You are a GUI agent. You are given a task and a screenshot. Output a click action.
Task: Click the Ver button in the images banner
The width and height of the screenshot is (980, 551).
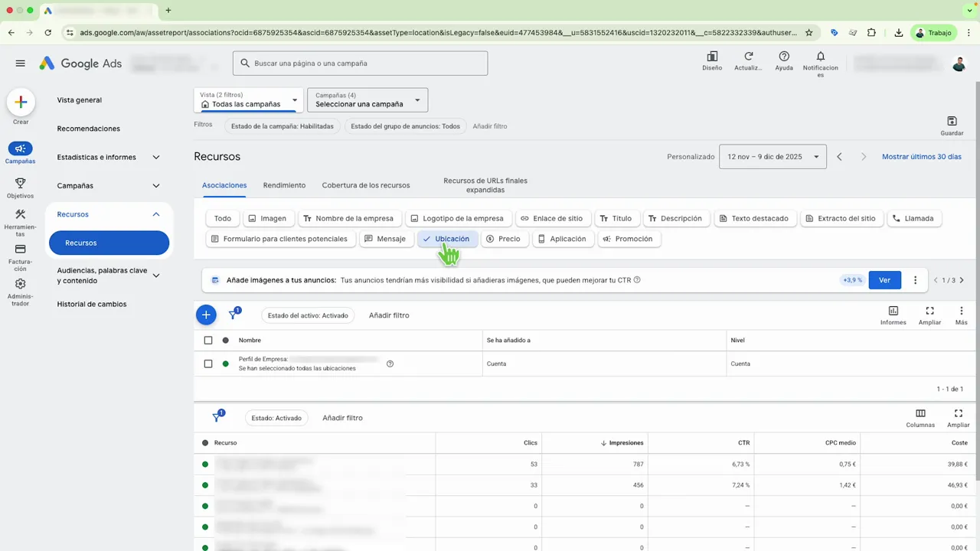pyautogui.click(x=884, y=280)
